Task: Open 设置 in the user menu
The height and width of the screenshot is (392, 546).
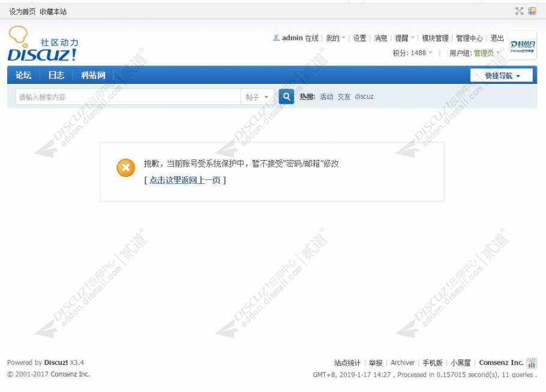Action: click(360, 38)
